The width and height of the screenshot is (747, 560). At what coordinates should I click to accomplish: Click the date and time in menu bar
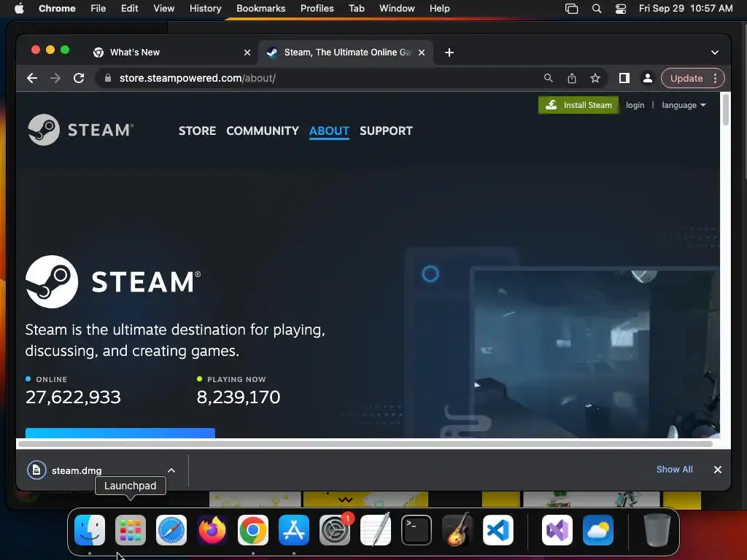[x=686, y=9]
